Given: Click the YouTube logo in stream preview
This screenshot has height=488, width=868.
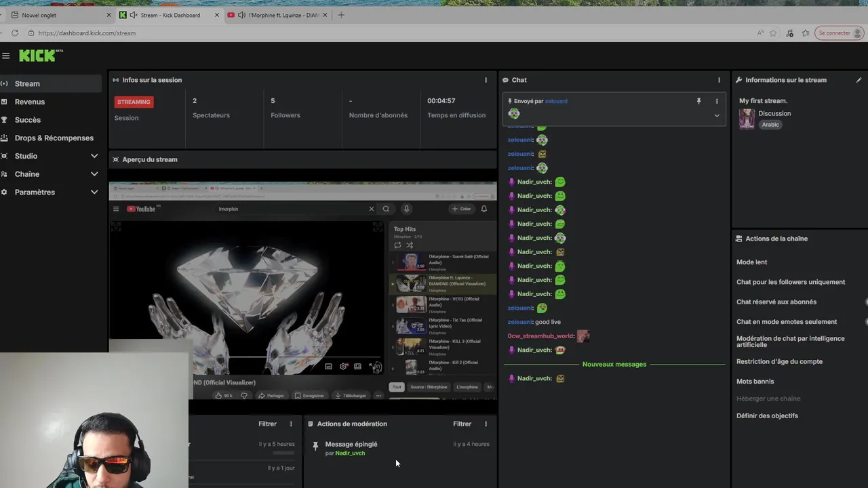Looking at the screenshot, I should click(141, 209).
